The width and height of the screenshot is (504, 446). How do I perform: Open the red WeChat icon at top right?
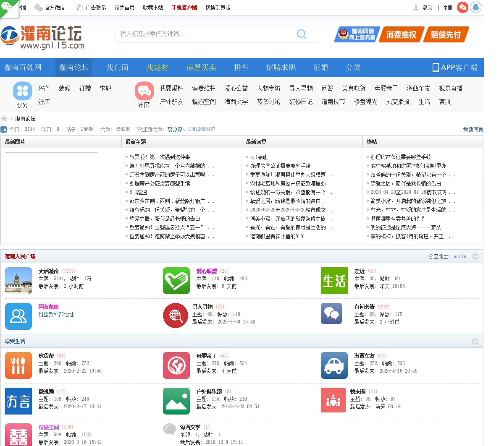click(x=462, y=8)
